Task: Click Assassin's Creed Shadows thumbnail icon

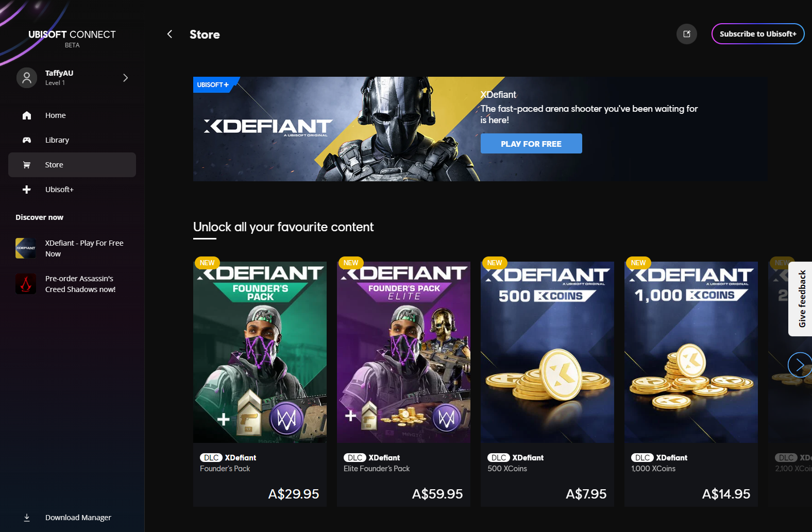Action: tap(26, 284)
